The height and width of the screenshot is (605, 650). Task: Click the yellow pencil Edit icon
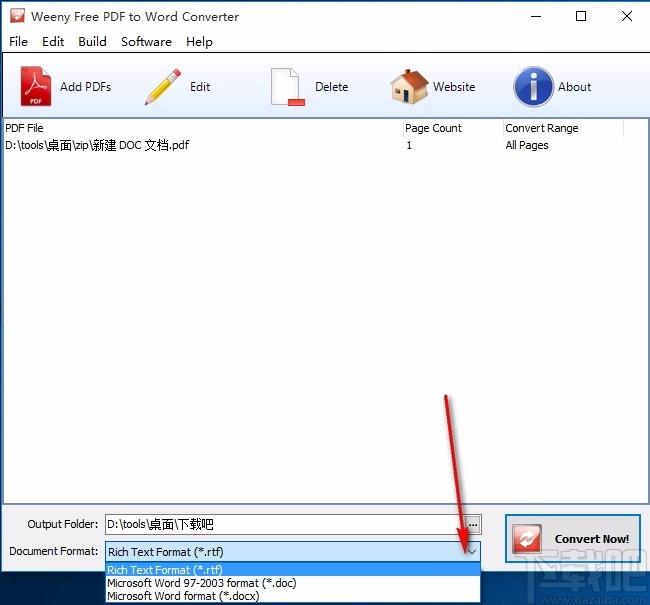point(163,87)
